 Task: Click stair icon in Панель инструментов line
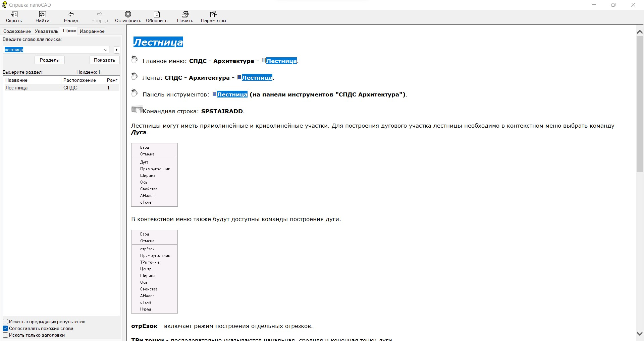[214, 94]
